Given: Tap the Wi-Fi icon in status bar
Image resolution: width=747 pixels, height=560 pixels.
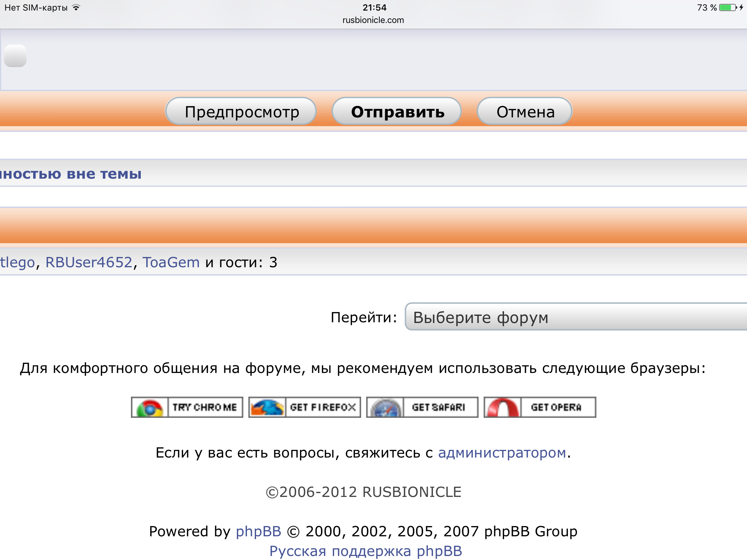Looking at the screenshot, I should coord(76,7).
